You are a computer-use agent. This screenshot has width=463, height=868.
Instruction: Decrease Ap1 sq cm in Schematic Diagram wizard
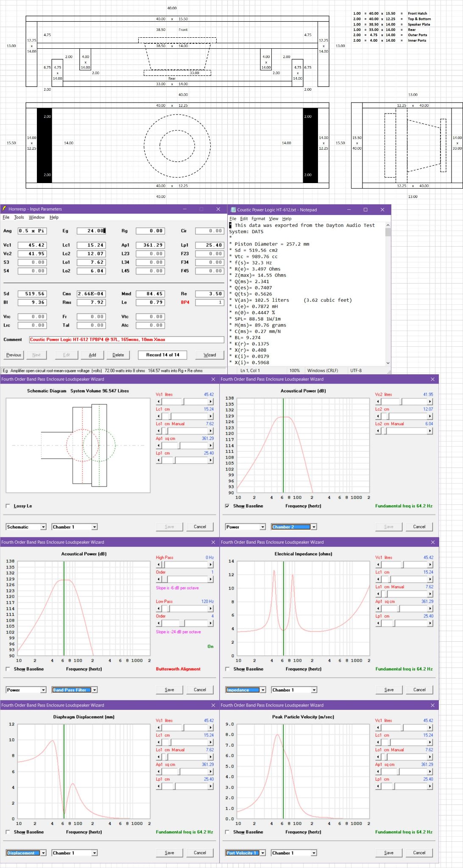(159, 445)
